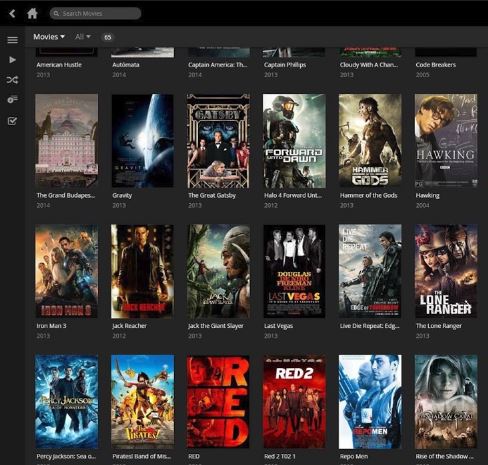Click 'Percy Jackson: Sea o...' title text
Screen dimensions: 488x465
pyautogui.click(x=66, y=456)
